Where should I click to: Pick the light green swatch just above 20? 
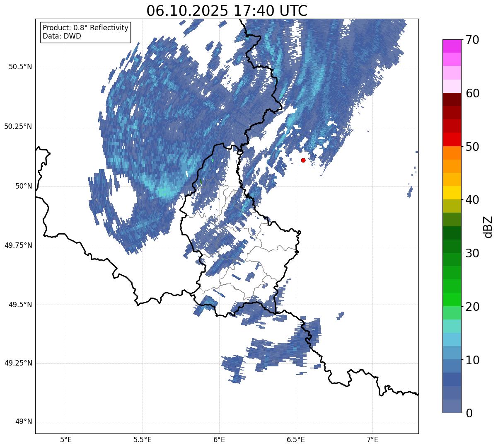pos(452,300)
